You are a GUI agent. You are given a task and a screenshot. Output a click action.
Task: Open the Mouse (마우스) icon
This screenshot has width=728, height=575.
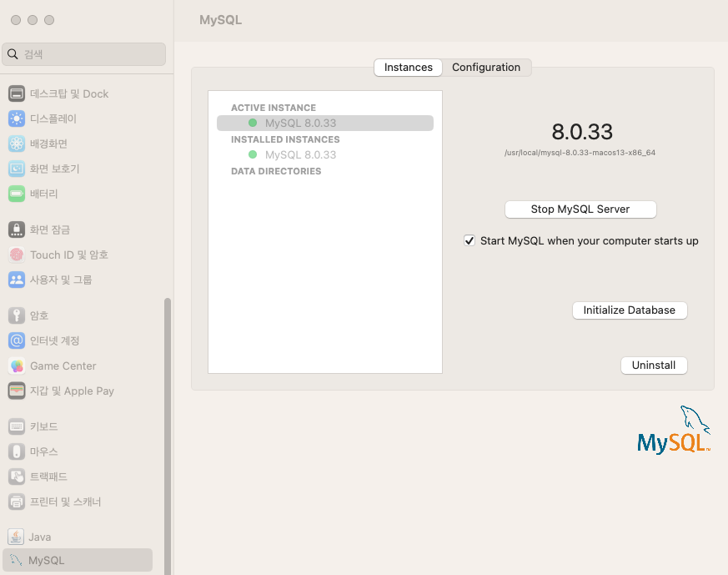(x=17, y=451)
